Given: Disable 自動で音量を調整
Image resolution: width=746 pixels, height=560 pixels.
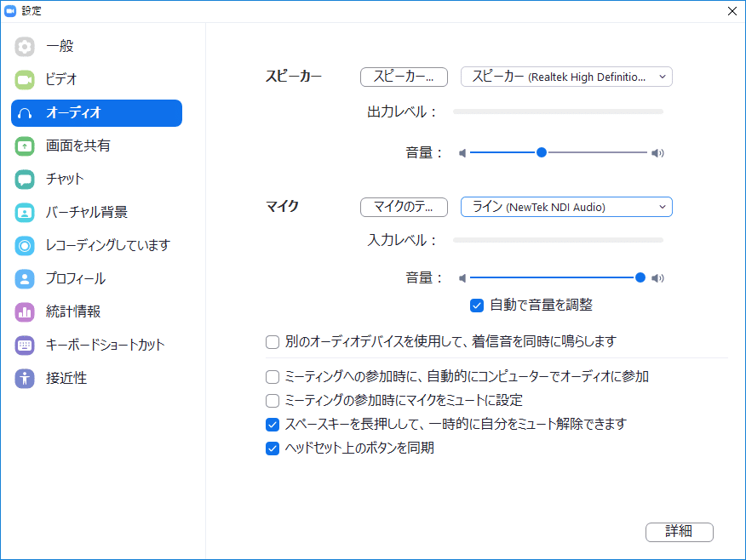Looking at the screenshot, I should [476, 306].
